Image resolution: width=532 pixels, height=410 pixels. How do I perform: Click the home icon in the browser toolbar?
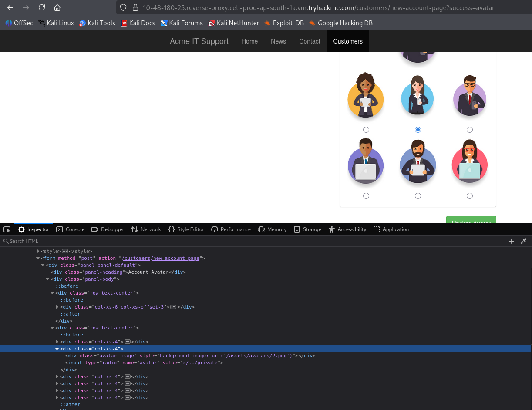click(57, 7)
